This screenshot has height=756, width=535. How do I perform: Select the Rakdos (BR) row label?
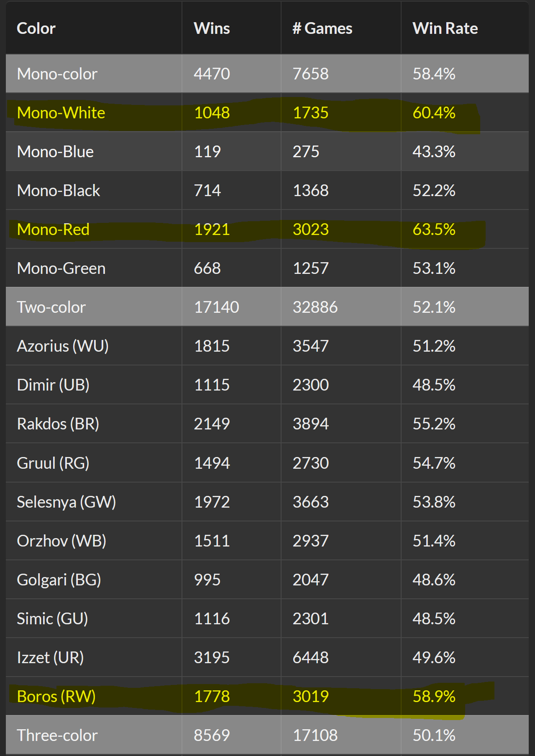[x=58, y=424]
